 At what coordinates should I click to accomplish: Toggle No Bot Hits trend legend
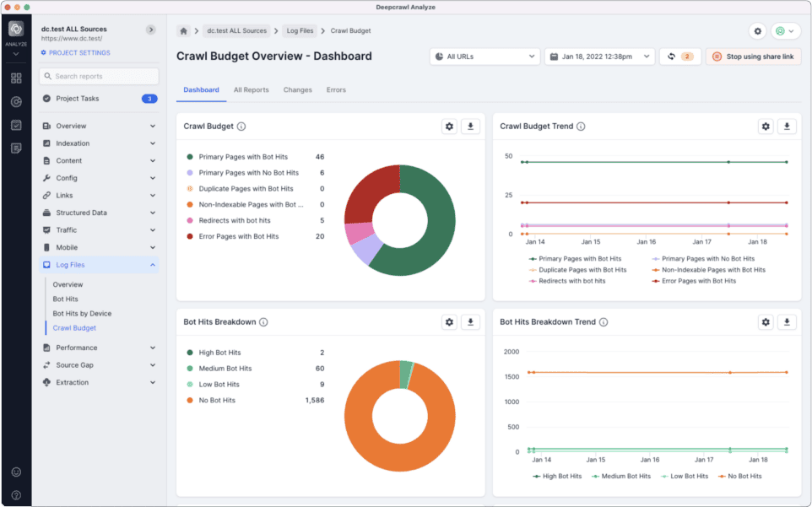click(x=740, y=476)
